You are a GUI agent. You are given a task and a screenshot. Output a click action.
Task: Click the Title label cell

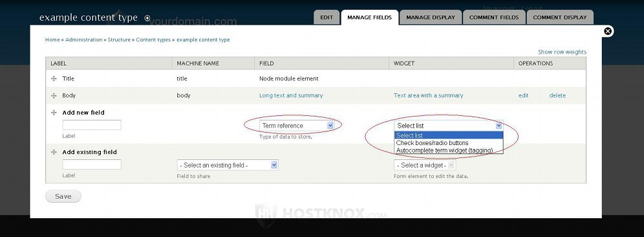pyautogui.click(x=68, y=78)
